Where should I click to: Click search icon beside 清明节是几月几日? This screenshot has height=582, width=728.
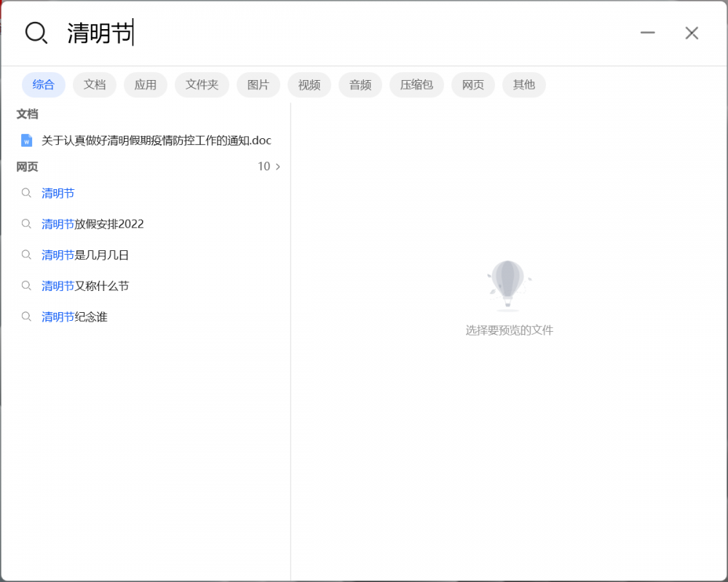click(26, 255)
